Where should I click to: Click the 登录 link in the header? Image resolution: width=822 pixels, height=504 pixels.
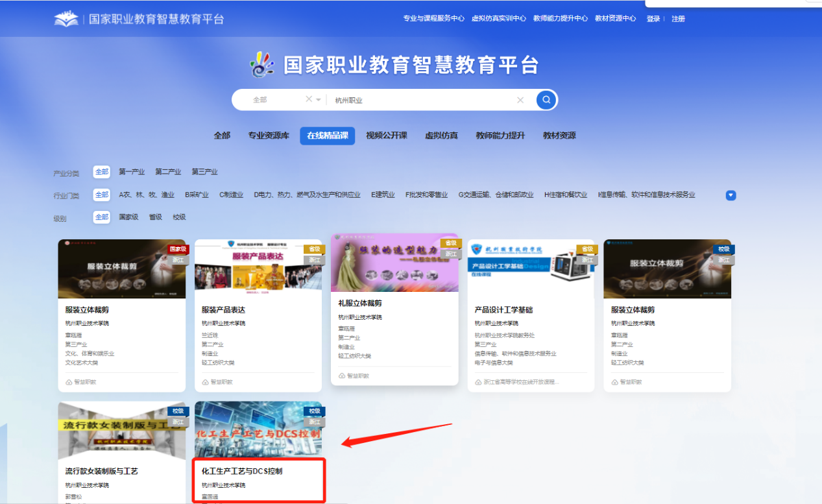click(653, 19)
